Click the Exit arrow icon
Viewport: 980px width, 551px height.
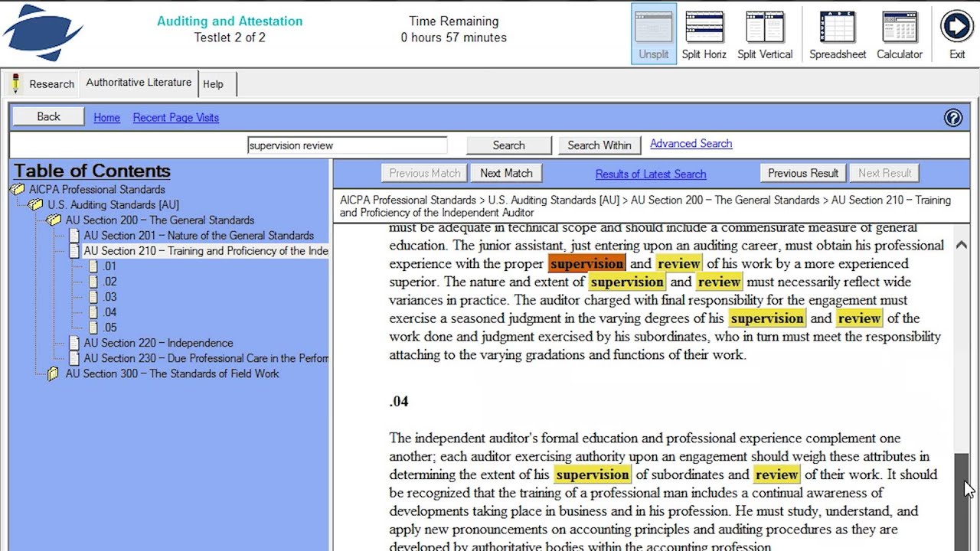point(956,26)
